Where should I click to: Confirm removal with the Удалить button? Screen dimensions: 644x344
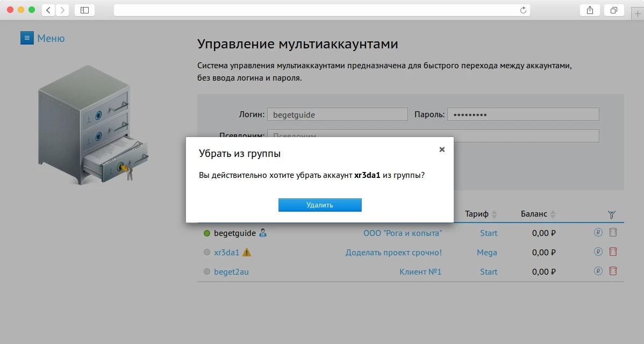320,205
